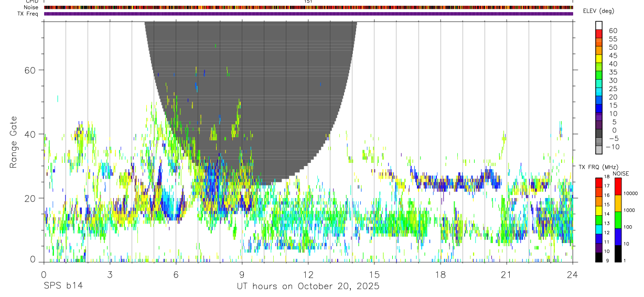
Task: Click the '12' tick on the UT hours axis
Action: tap(308, 274)
